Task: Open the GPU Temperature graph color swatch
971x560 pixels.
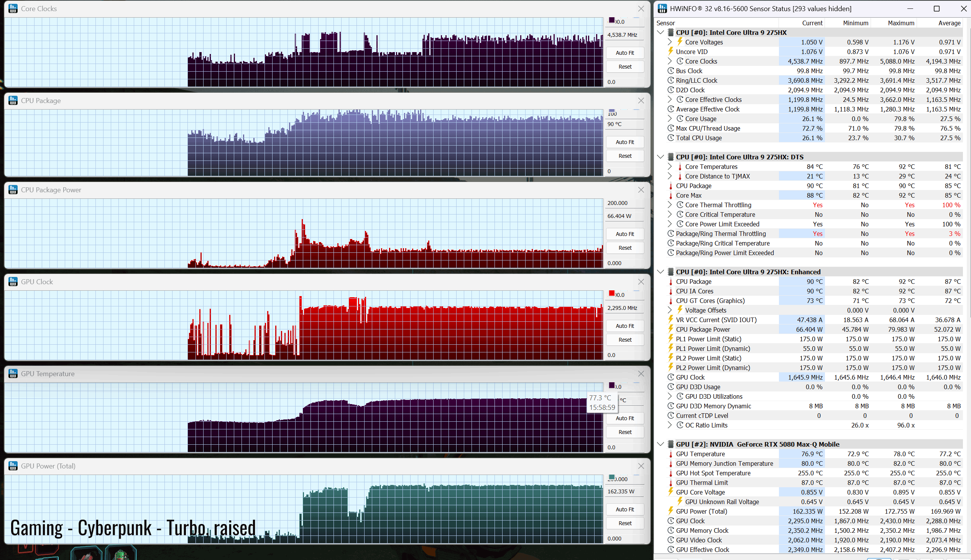Action: [x=612, y=385]
